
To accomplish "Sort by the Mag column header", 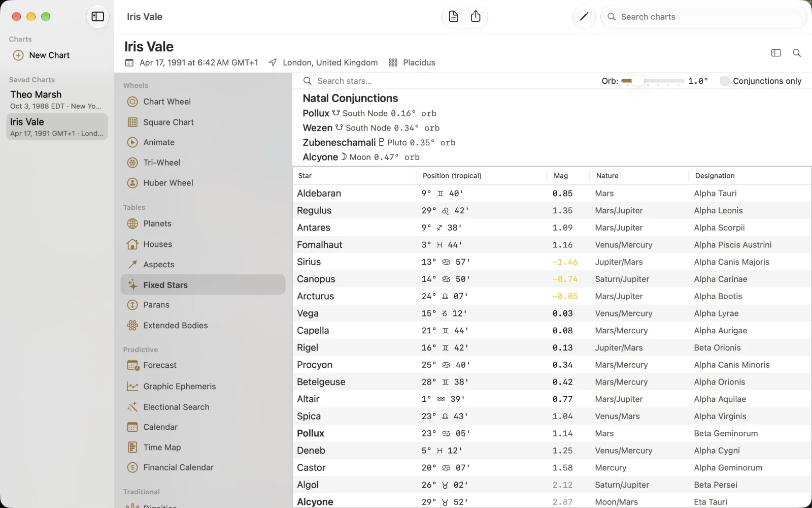I will tap(568, 176).
